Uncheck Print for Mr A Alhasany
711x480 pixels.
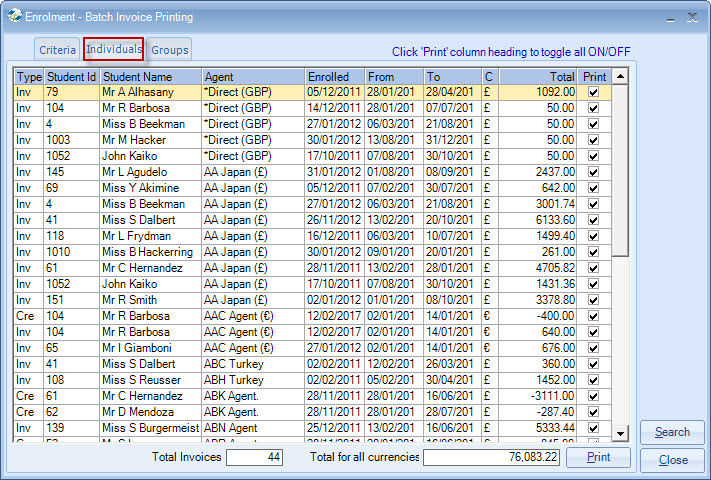594,92
